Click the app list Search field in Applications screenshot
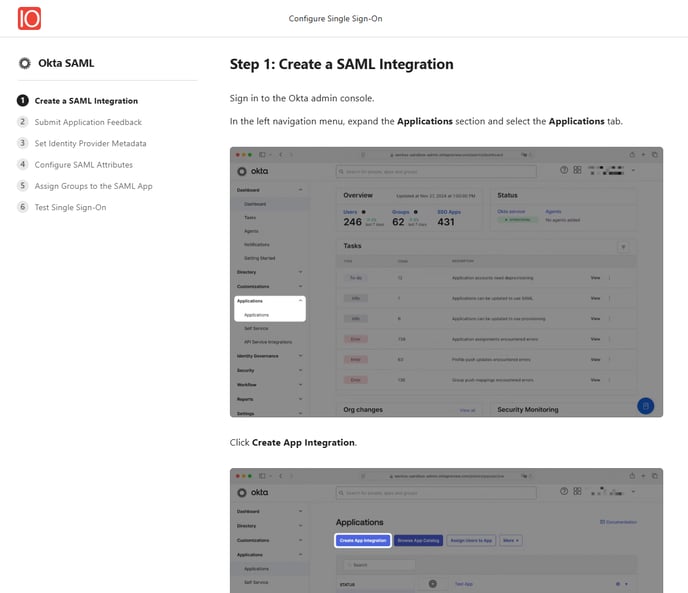Screen dimensions: 688x593 [379, 565]
